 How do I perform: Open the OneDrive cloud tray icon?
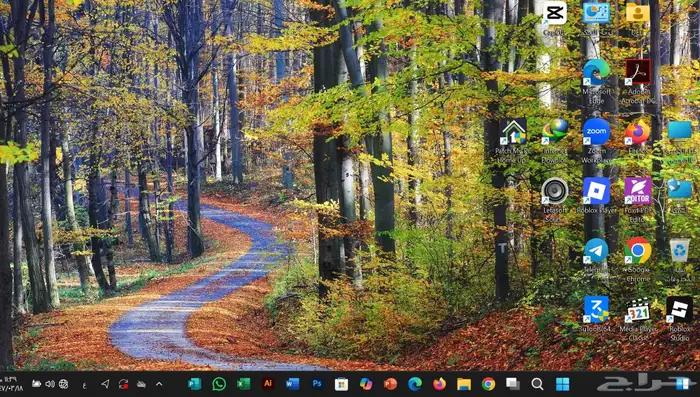pos(141,384)
